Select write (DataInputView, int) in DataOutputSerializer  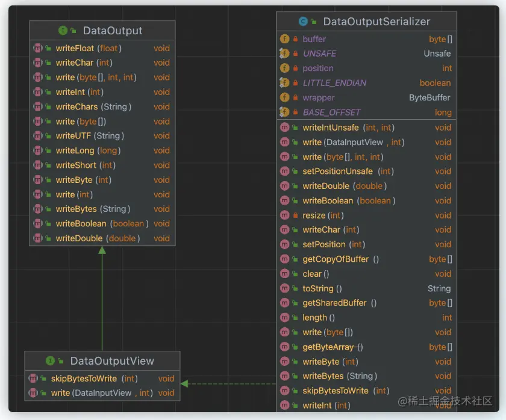point(366,142)
